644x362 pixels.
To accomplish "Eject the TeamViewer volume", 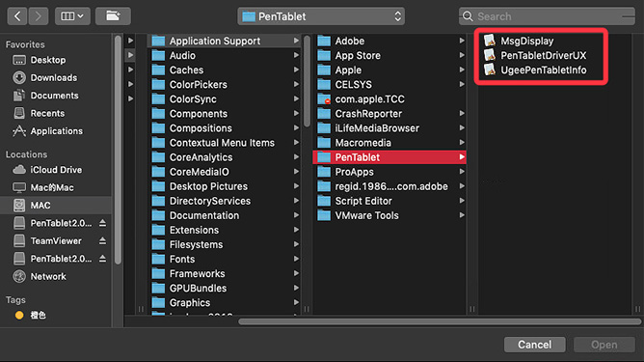I will coord(103,240).
